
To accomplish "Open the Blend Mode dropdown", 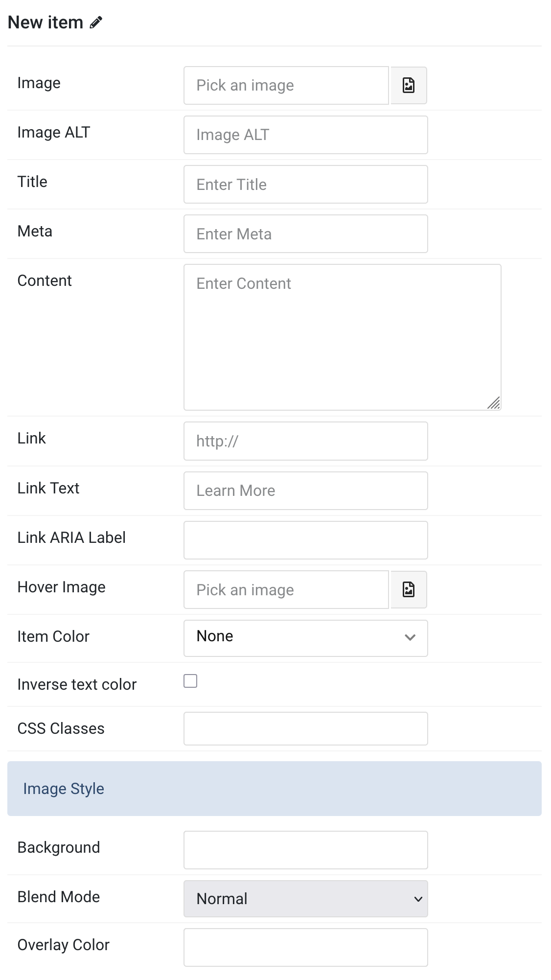I will 306,899.
